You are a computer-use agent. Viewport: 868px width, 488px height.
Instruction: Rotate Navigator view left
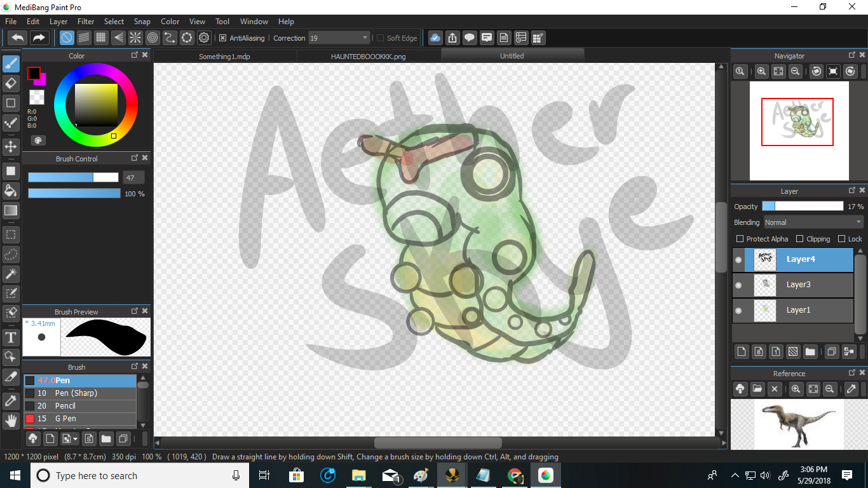pyautogui.click(x=817, y=72)
